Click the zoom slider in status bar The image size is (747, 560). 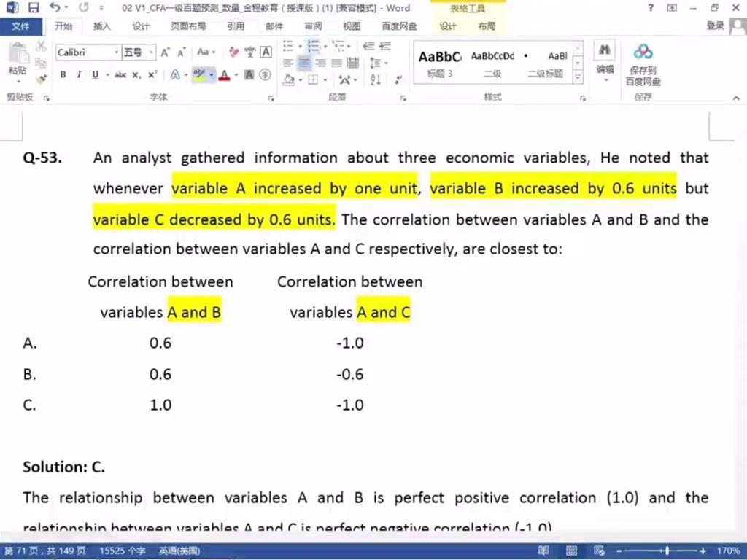coord(665,551)
